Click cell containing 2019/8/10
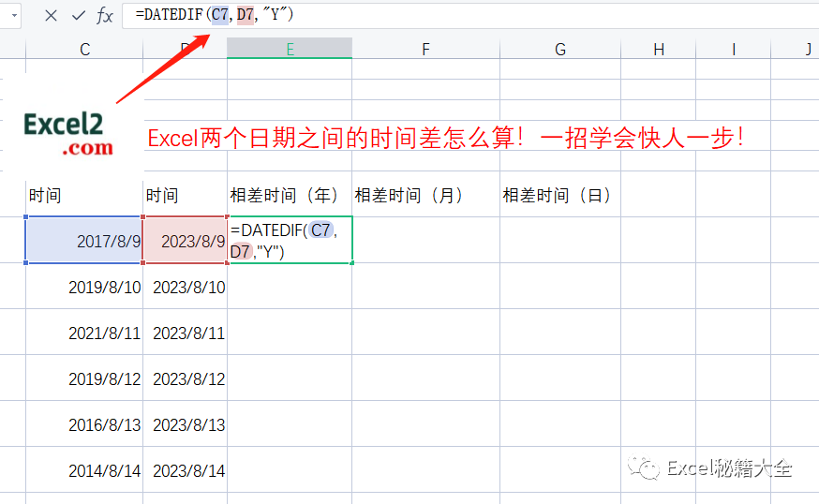The width and height of the screenshot is (819, 504). click(84, 287)
